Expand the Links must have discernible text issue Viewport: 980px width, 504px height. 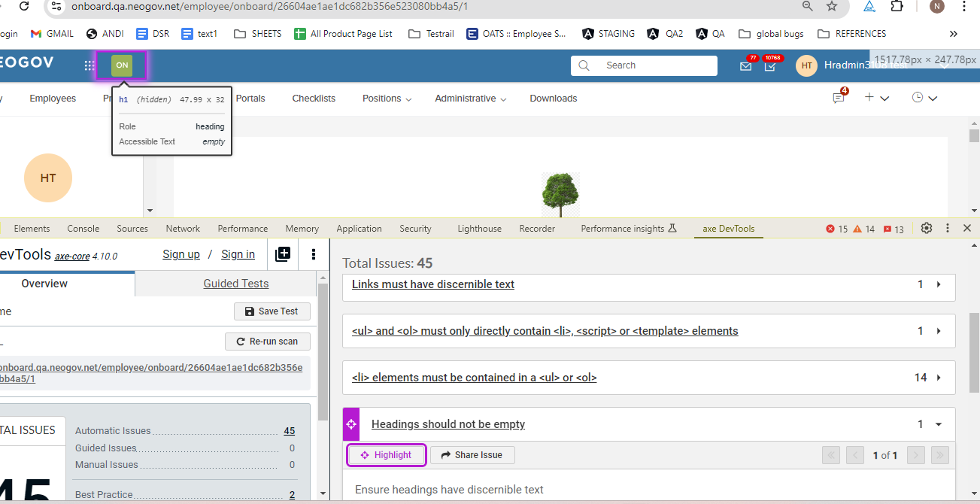[x=938, y=285]
